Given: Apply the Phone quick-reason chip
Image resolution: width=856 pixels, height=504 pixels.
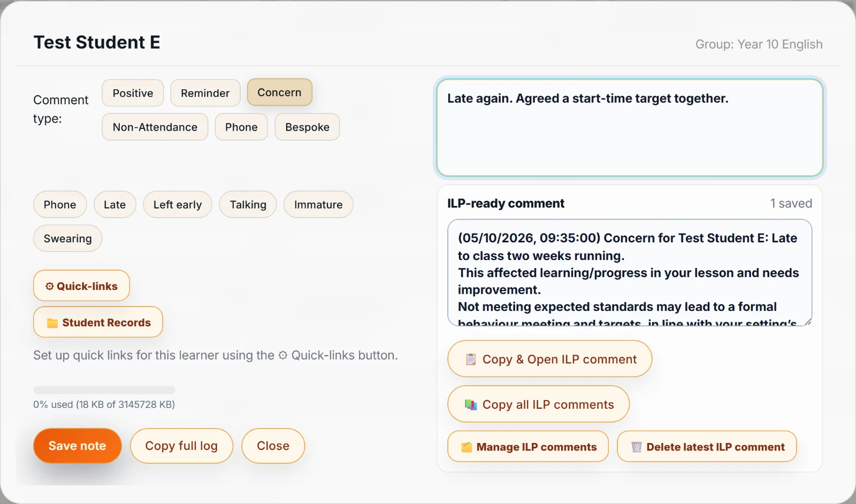Looking at the screenshot, I should tap(60, 204).
